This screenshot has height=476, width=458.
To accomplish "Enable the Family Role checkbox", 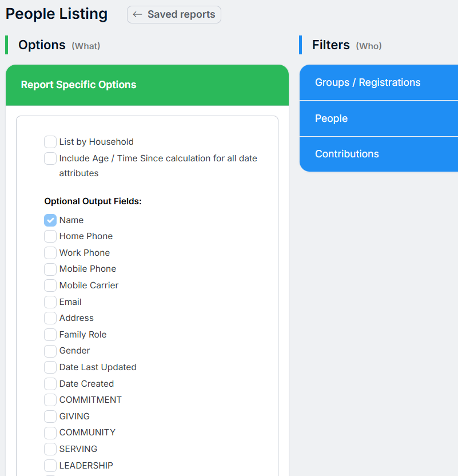I will pos(50,335).
